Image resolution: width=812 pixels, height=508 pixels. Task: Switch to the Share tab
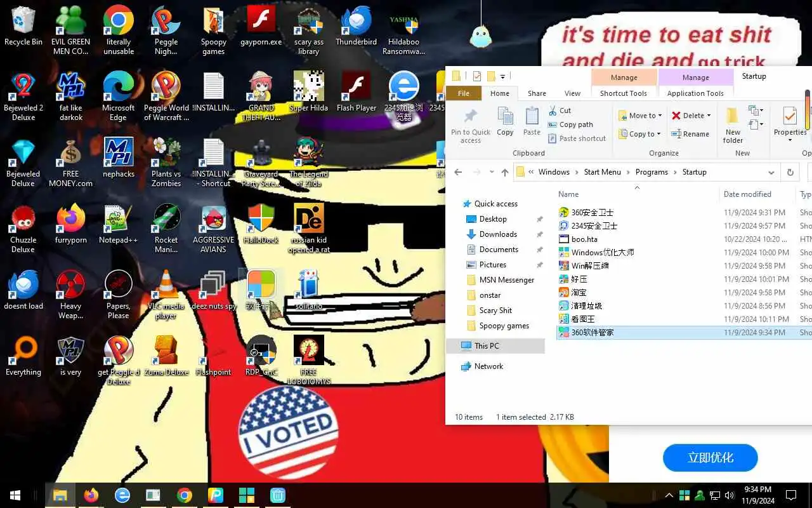click(537, 93)
